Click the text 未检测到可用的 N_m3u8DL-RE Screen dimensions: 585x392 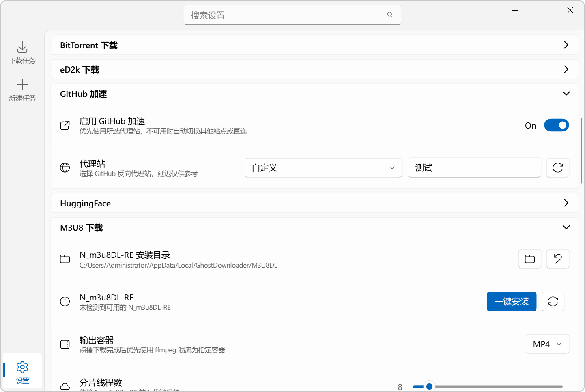click(x=125, y=308)
